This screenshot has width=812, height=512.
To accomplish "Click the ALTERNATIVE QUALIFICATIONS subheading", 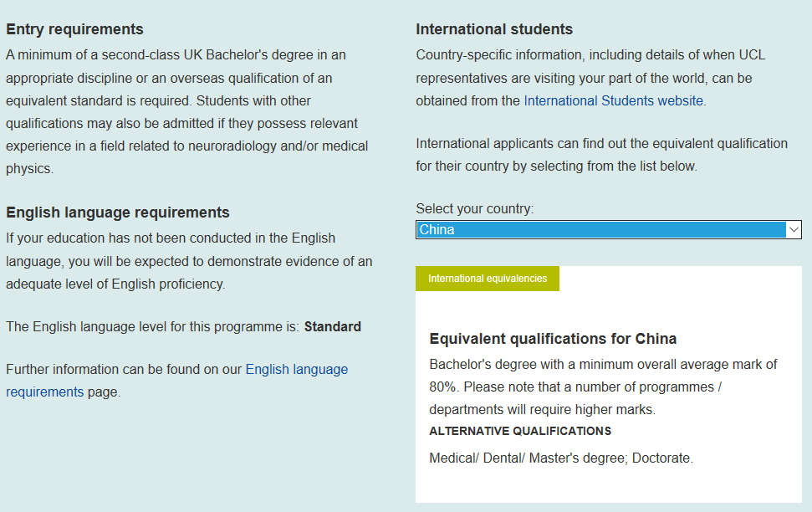I will [x=520, y=432].
